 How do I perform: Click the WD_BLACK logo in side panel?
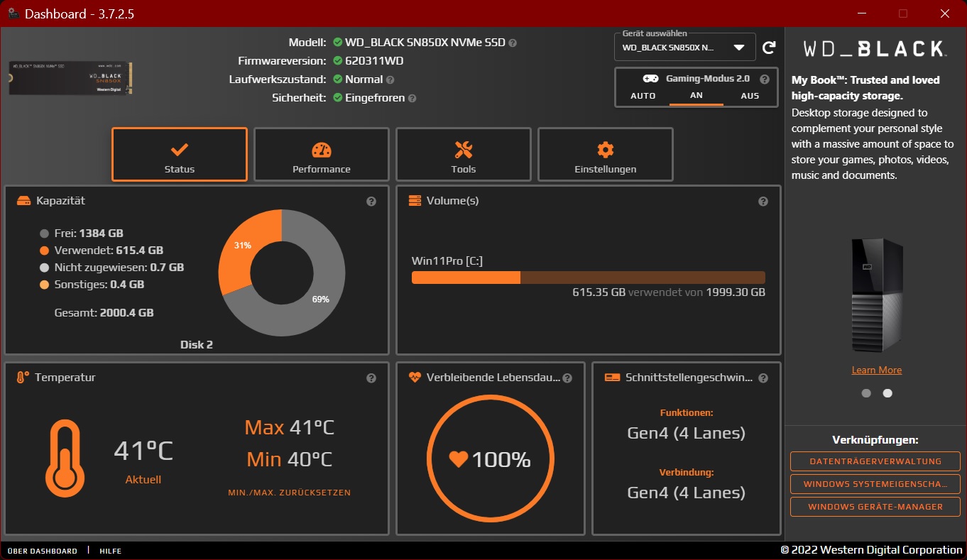click(x=875, y=49)
